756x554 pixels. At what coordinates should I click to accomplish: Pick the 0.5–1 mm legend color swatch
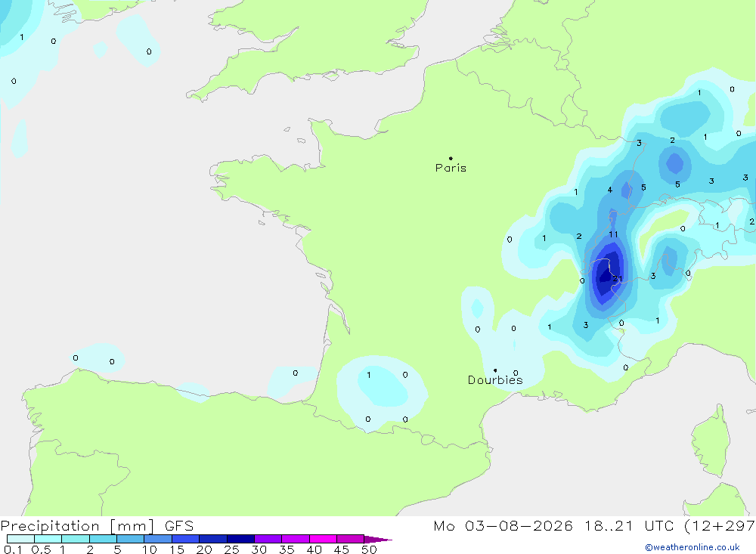click(48, 539)
